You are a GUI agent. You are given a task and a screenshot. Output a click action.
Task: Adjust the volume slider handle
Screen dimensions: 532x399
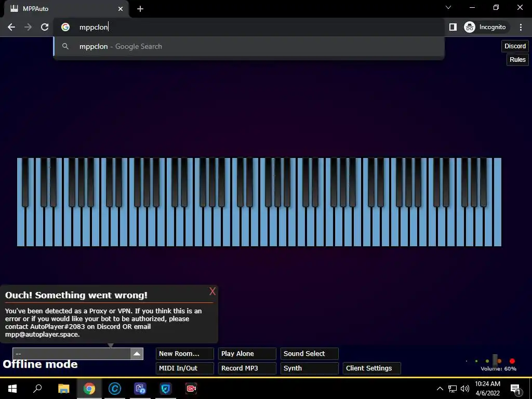pos(495,361)
